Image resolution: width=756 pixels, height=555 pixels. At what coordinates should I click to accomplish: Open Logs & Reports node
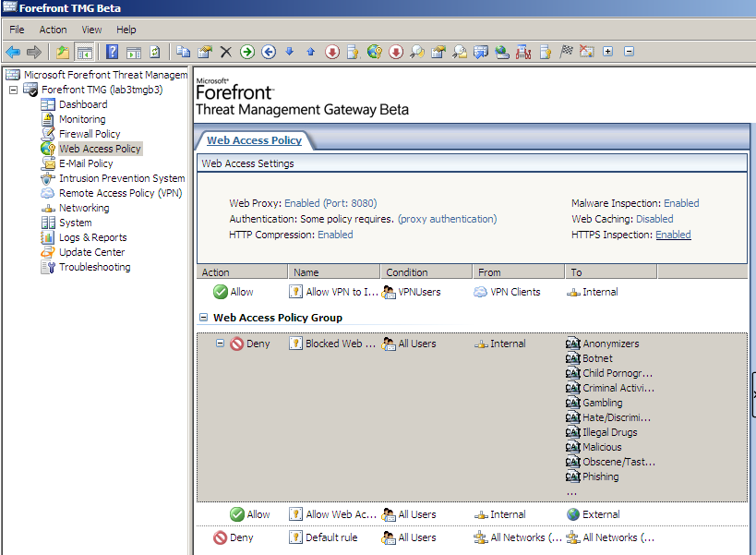point(92,237)
